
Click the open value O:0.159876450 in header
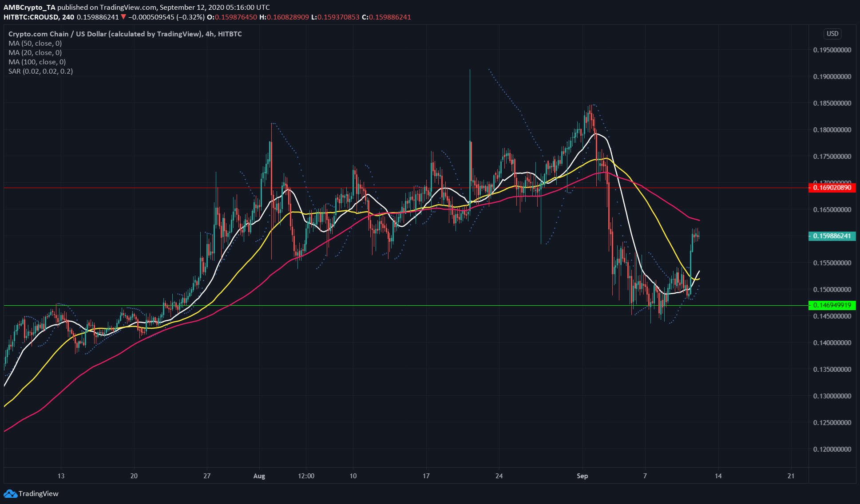click(232, 17)
